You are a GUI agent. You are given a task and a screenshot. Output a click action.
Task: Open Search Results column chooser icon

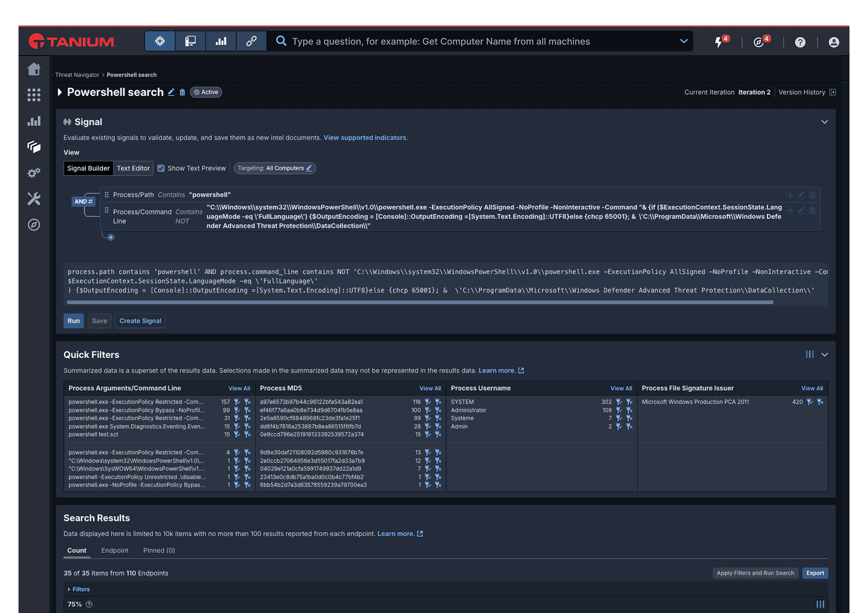pyautogui.click(x=821, y=604)
